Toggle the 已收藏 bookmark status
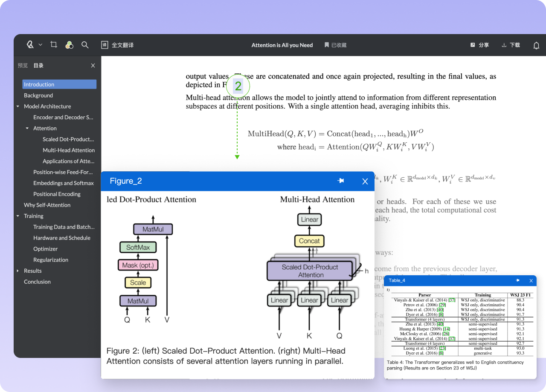Screen dimensions: 546x392 (x=335, y=45)
